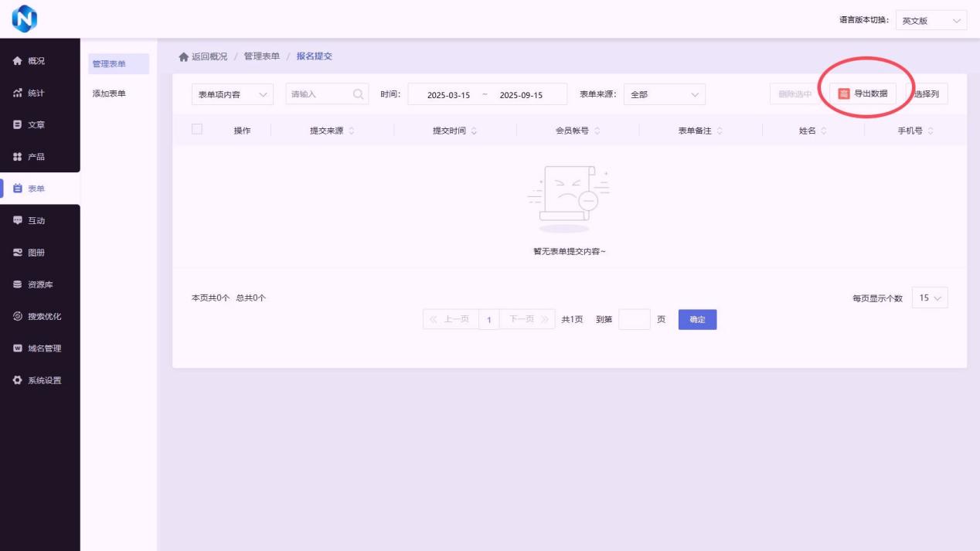Open the 表单来源 全部 dropdown

pyautogui.click(x=664, y=94)
